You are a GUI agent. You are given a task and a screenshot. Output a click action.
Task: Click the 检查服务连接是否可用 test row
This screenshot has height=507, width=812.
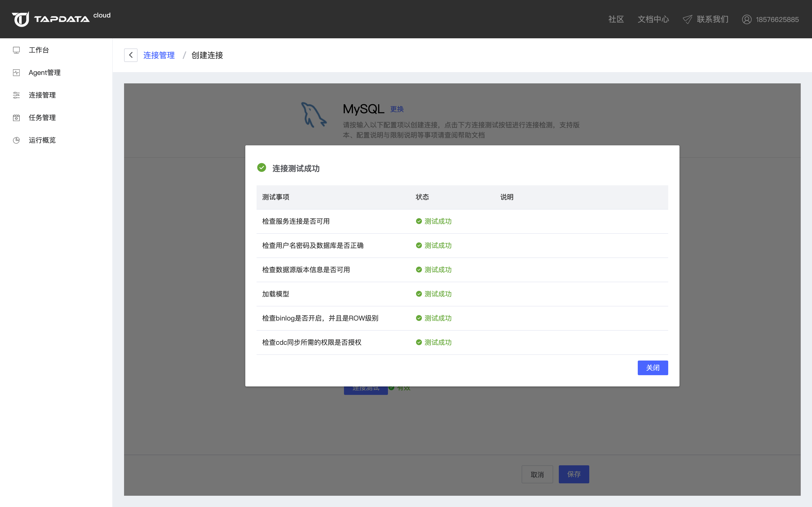(x=295, y=221)
